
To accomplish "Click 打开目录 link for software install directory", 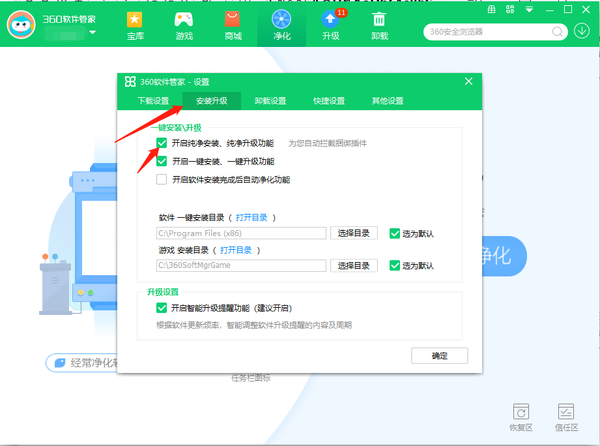I will pyautogui.click(x=253, y=217).
